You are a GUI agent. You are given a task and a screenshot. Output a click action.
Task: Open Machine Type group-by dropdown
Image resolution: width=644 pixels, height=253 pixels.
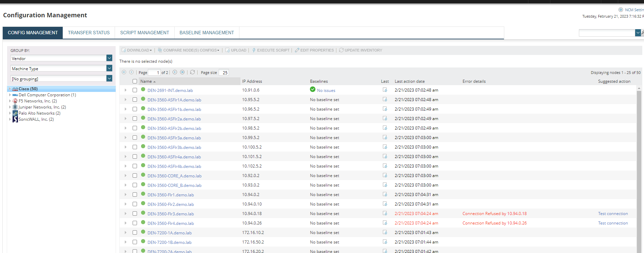[x=109, y=68]
